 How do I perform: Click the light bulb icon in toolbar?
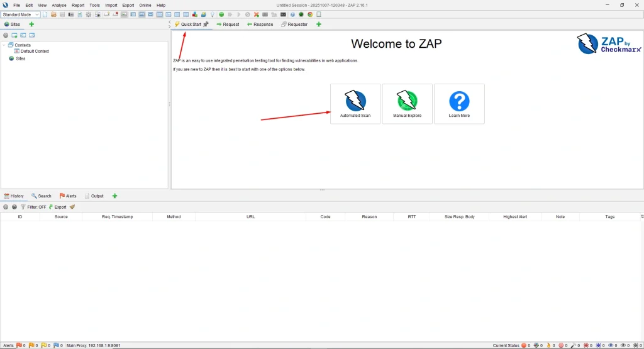tap(212, 14)
